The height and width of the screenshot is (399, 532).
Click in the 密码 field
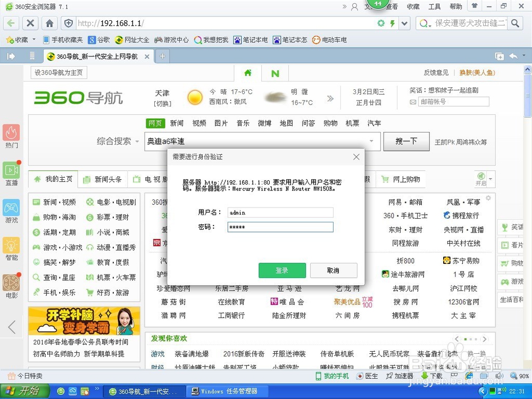point(280,227)
